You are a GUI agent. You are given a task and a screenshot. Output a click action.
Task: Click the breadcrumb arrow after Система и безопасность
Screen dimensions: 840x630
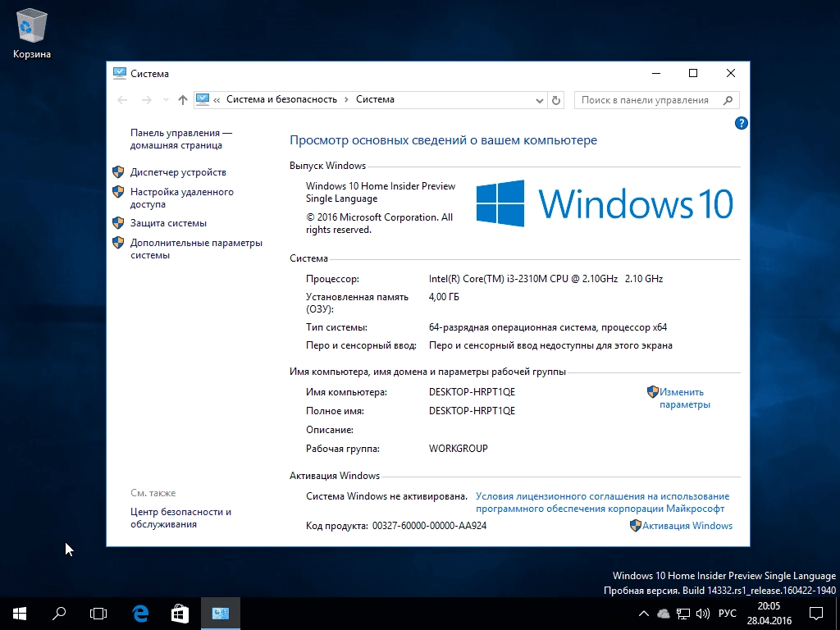(x=347, y=99)
